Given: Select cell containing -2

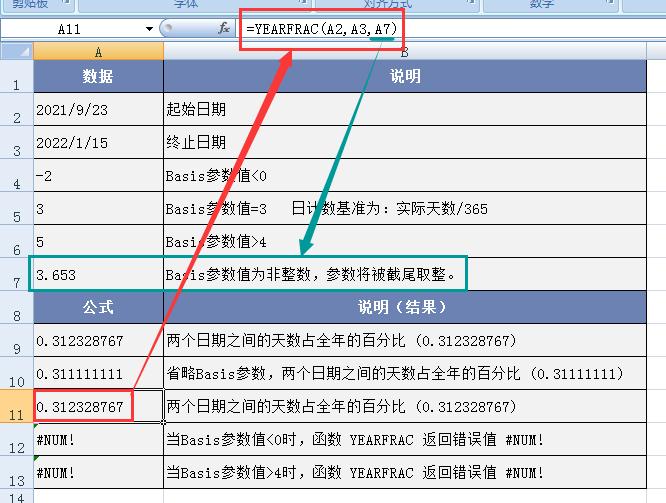Looking at the screenshot, I should coord(98,175).
